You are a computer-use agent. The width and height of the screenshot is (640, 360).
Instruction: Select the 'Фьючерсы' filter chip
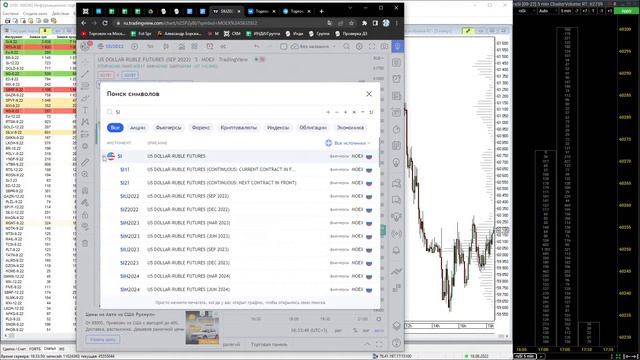coord(168,128)
